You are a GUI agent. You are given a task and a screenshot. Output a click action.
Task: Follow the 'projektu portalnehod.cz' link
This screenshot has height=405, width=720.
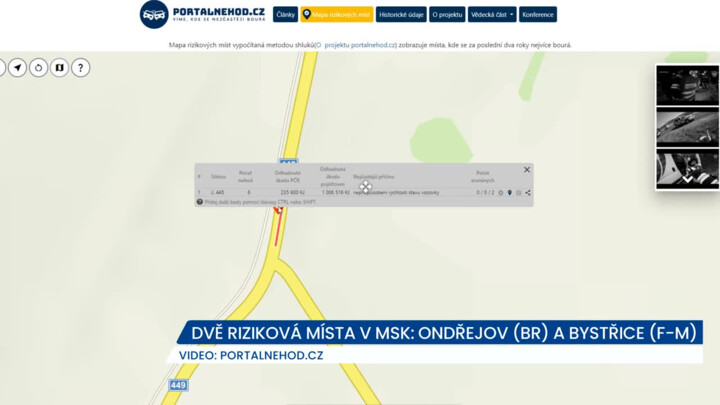pos(360,45)
